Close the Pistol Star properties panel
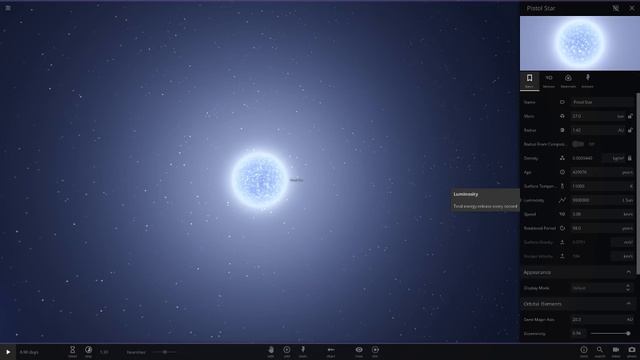Image resolution: width=640 pixels, height=360 pixels. tap(631, 8)
